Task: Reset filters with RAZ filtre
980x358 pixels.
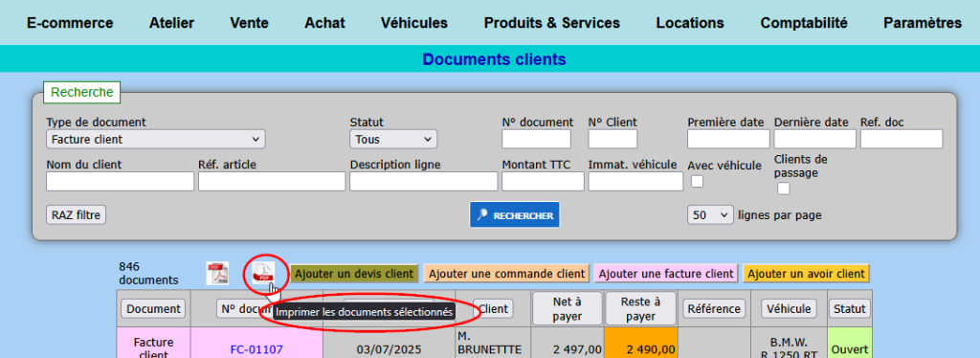Action: point(77,215)
